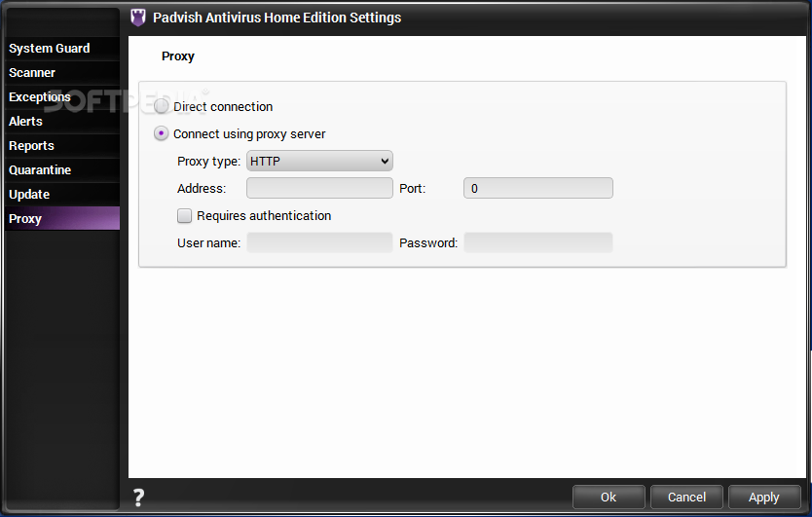This screenshot has width=812, height=517.
Task: Focus the proxy Address input field
Action: [319, 188]
